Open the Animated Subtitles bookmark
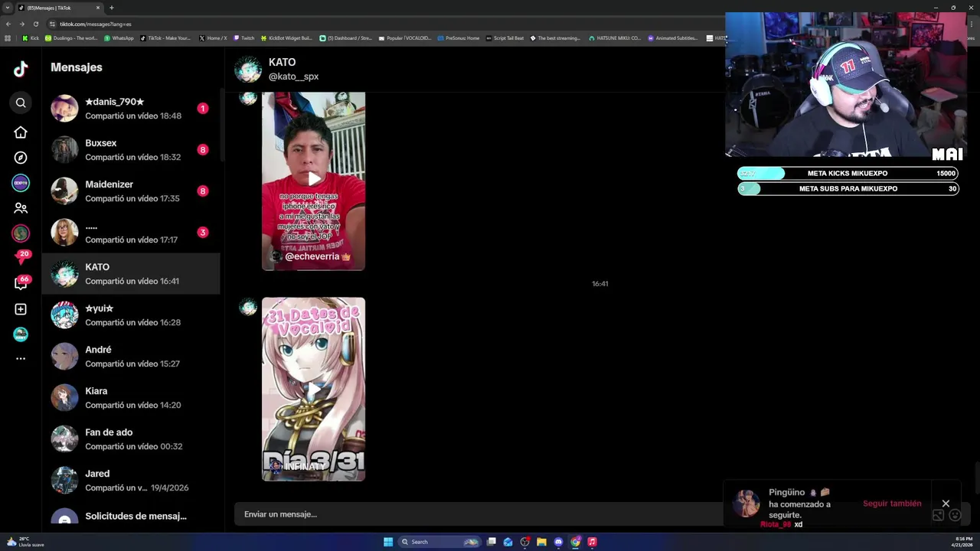This screenshot has height=551, width=980. coord(673,37)
